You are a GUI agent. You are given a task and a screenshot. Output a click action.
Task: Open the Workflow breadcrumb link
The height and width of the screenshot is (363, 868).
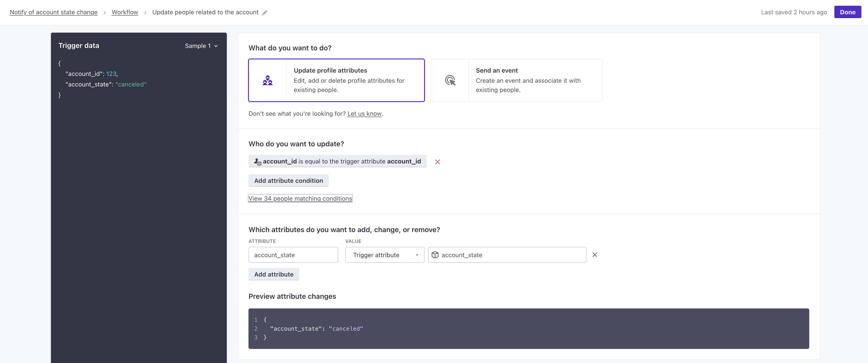125,12
